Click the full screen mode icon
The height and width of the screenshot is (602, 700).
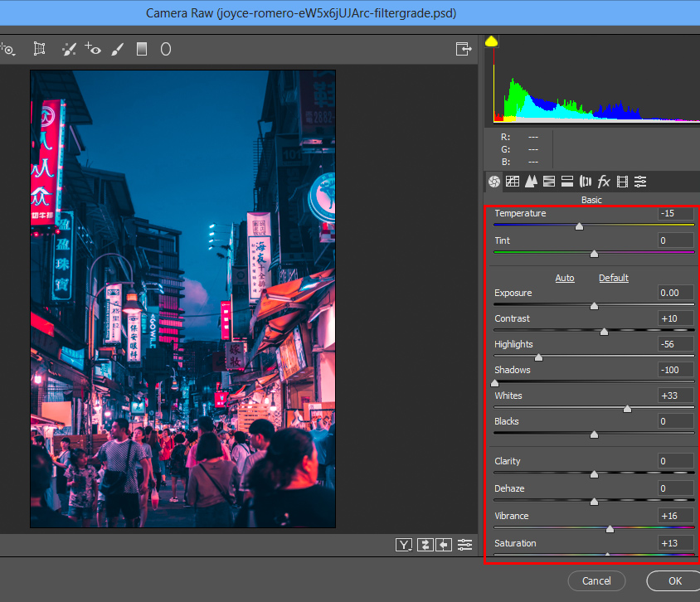coord(463,49)
